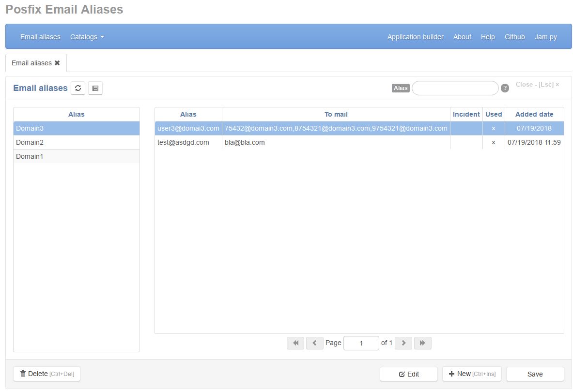
Task: Select Domain2 in the Alias list
Action: tap(76, 142)
